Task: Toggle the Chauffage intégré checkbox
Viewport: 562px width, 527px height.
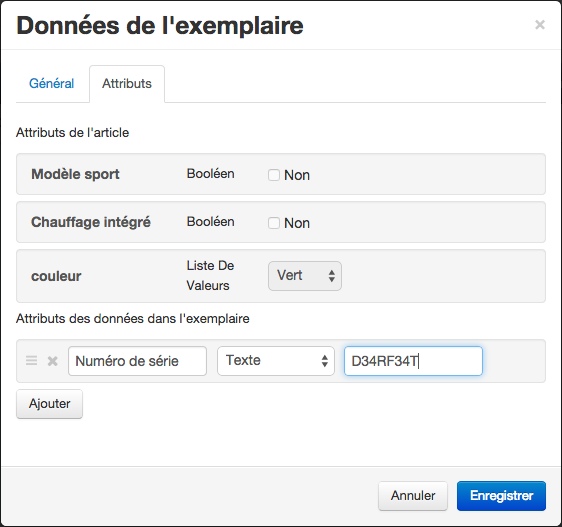Action: pyautogui.click(x=274, y=223)
